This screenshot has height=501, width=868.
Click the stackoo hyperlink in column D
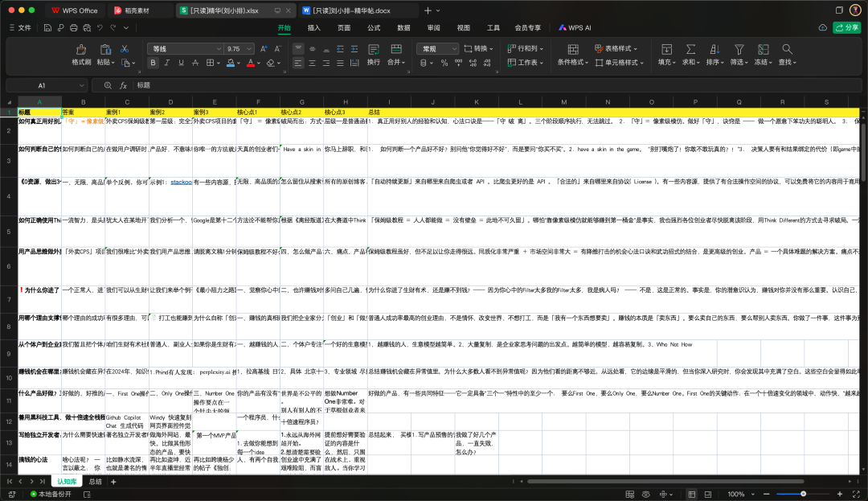[182, 182]
